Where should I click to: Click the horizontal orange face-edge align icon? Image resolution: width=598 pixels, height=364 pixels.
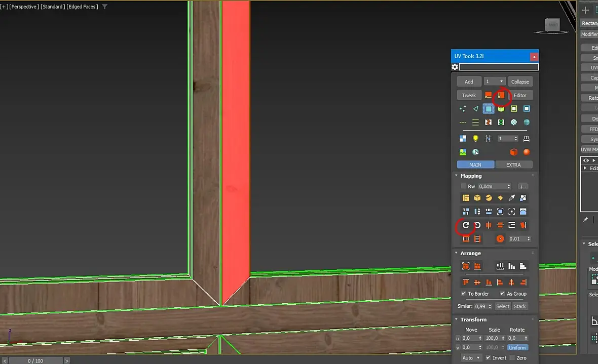pyautogui.click(x=488, y=95)
